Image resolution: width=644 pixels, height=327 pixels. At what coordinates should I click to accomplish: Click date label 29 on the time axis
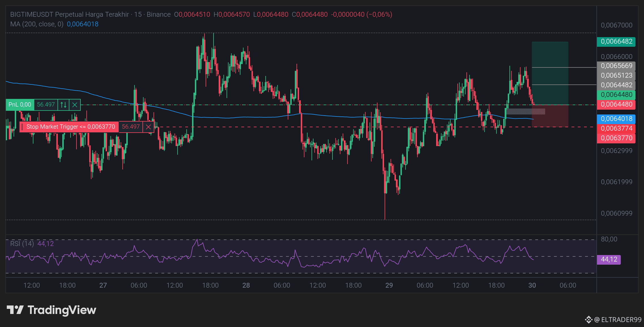click(389, 285)
